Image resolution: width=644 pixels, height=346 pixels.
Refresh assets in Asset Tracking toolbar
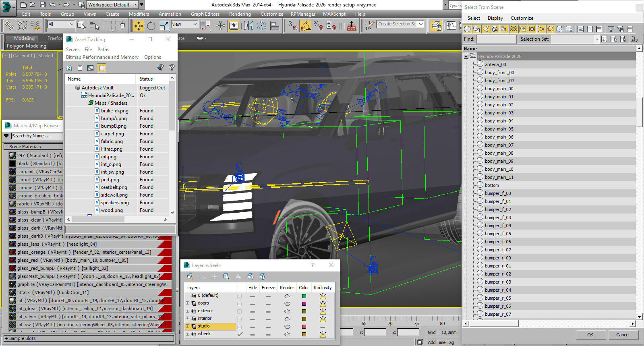pyautogui.click(x=69, y=68)
